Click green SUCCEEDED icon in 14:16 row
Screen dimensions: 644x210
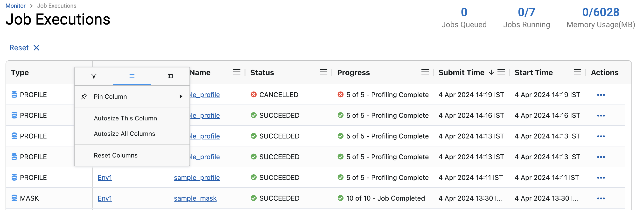click(x=253, y=115)
